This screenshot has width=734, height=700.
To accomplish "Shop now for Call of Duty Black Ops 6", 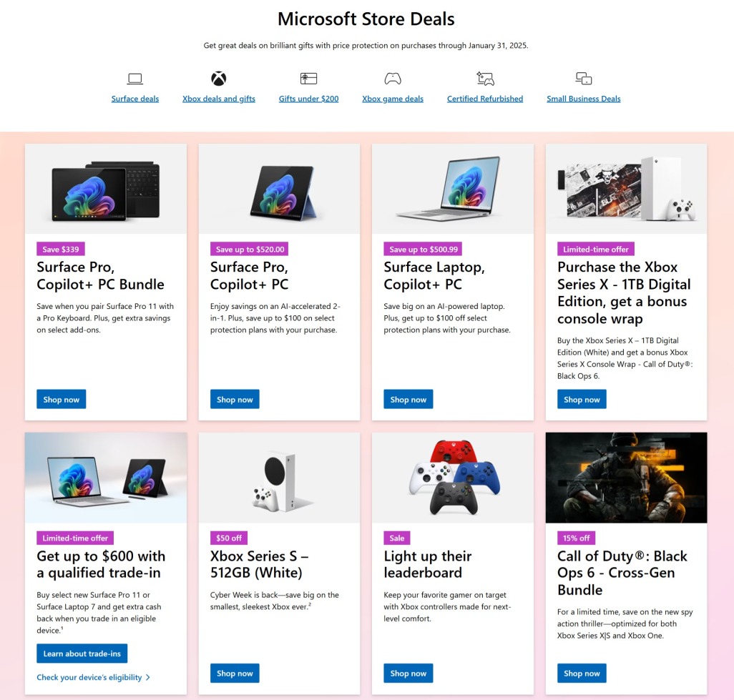I will tap(582, 673).
